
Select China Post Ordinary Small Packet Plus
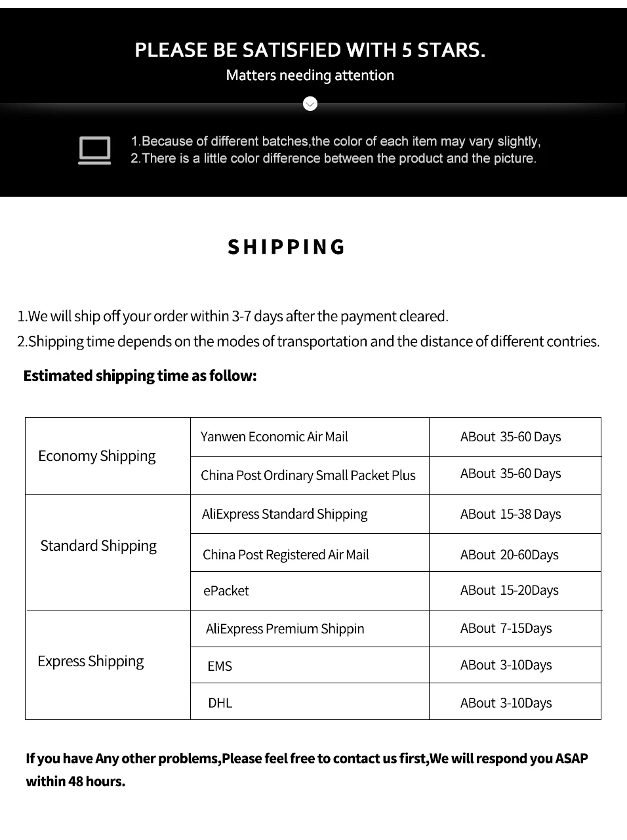310,475
